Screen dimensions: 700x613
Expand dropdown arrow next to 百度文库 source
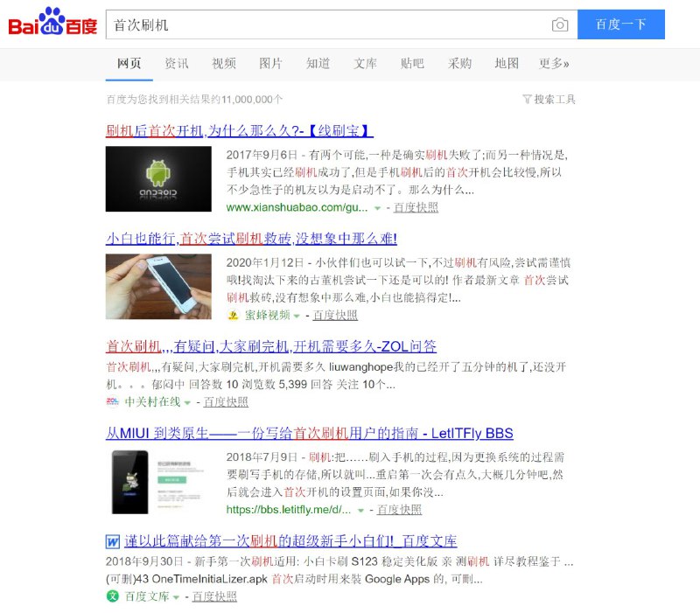click(176, 597)
